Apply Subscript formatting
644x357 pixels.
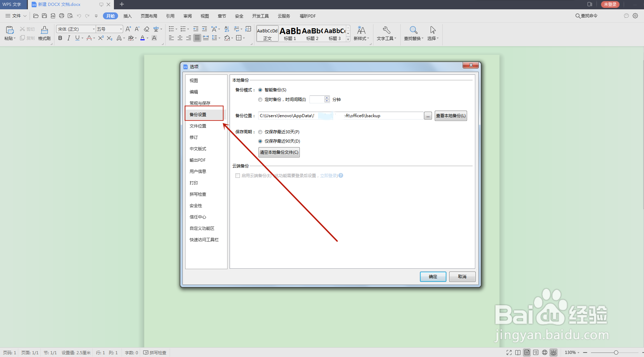tap(109, 38)
